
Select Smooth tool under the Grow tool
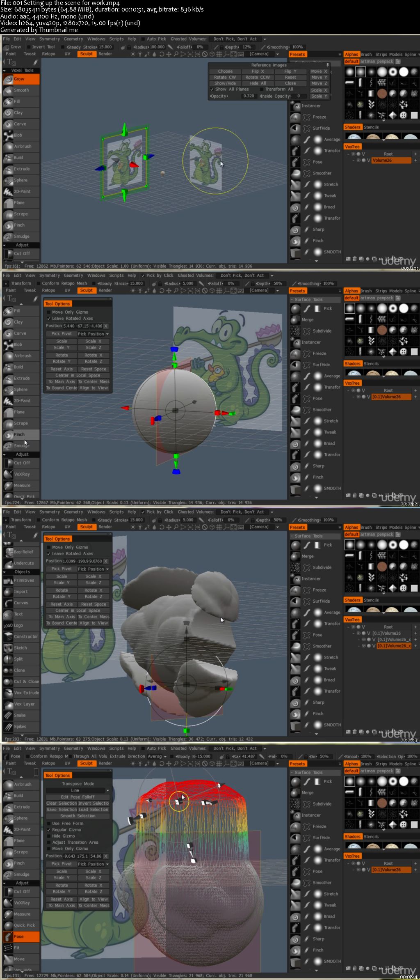pyautogui.click(x=21, y=90)
